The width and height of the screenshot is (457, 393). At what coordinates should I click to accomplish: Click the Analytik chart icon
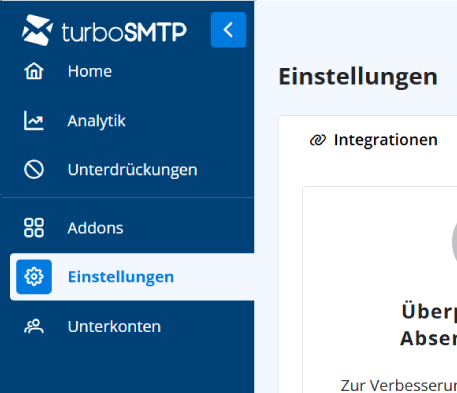point(34,120)
